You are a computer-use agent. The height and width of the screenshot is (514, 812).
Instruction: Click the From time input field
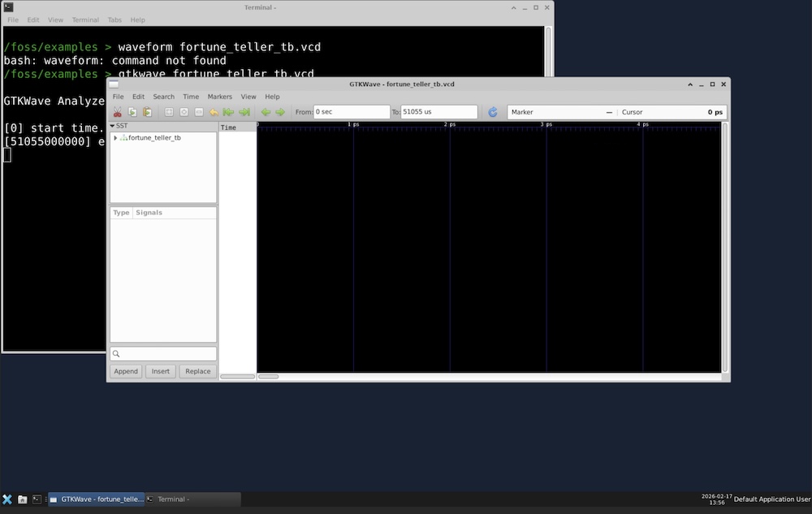point(352,112)
